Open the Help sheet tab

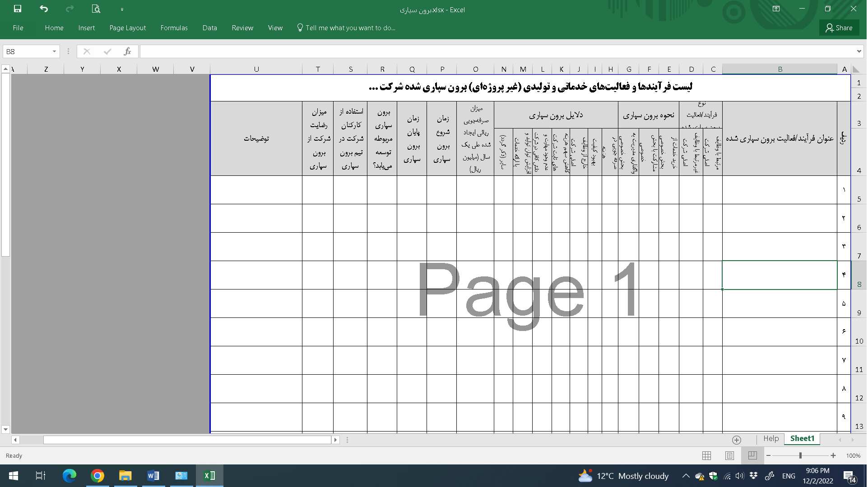[771, 439]
